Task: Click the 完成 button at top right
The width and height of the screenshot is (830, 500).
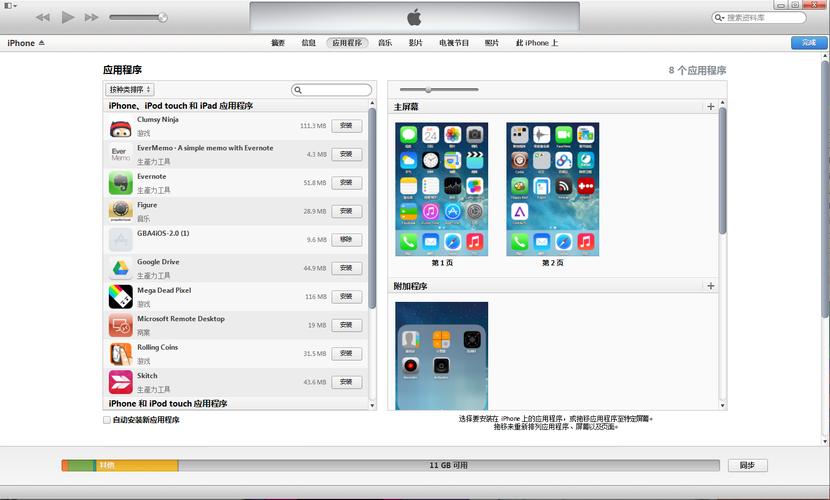Action: (808, 43)
